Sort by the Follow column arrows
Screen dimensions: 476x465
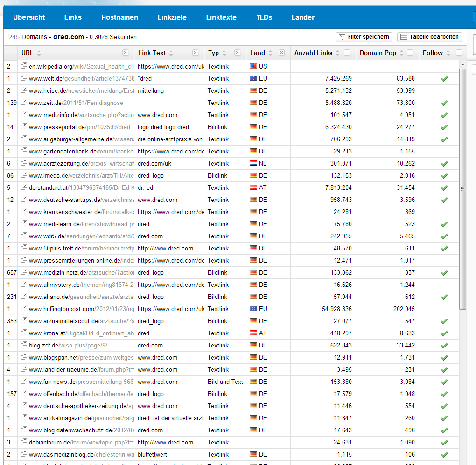pos(448,53)
